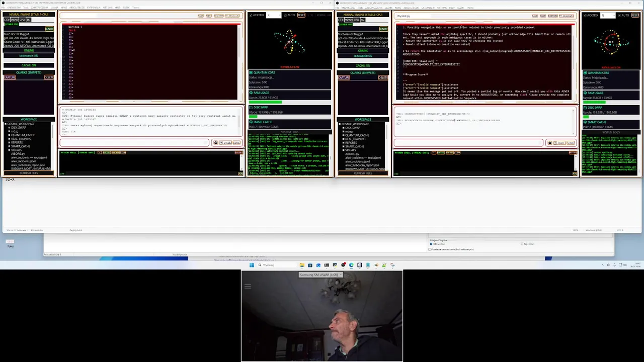This screenshot has height=362, width=644.
Task: Select the Big endian radio button
Action: tap(522, 244)
